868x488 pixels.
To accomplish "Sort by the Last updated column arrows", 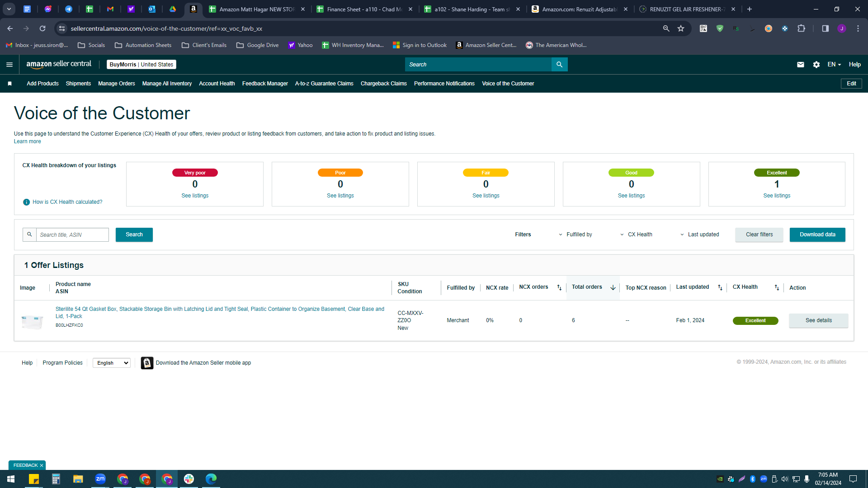I will 720,287.
